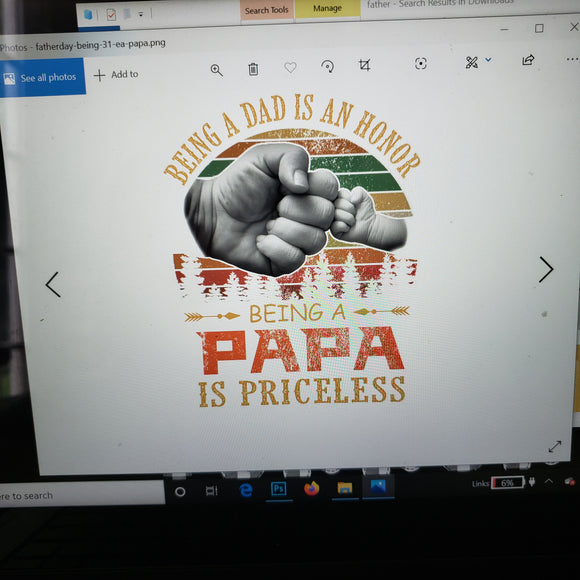Click the taskbar search box
Viewport: 580px width, 580px height.
click(82, 494)
